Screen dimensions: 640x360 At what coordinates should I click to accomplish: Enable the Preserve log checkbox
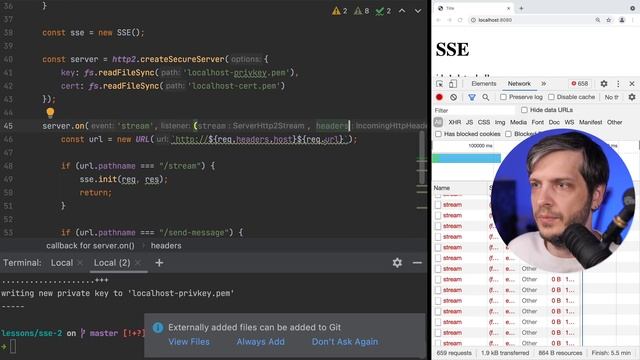(503, 97)
